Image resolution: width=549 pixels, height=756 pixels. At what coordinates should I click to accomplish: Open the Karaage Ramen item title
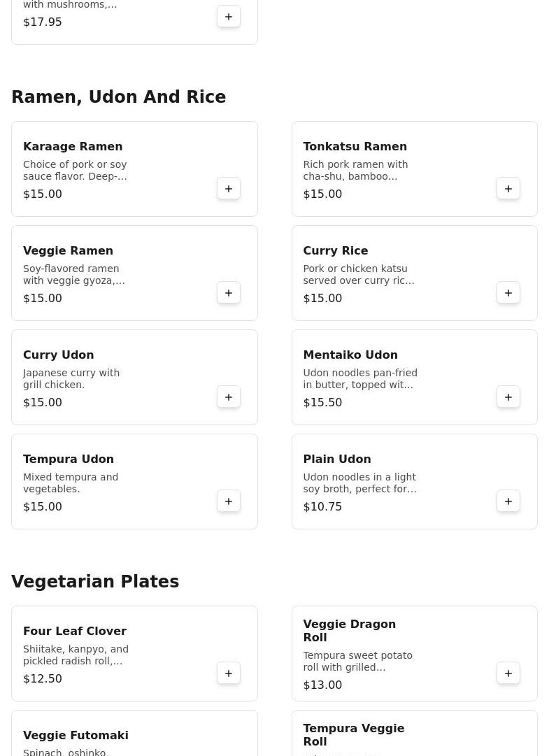pos(73,147)
